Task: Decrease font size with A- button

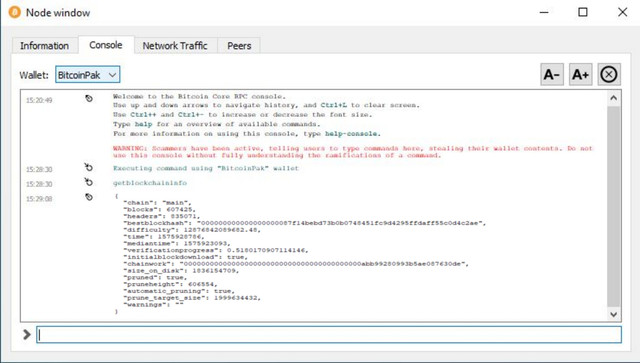Action: [552, 74]
